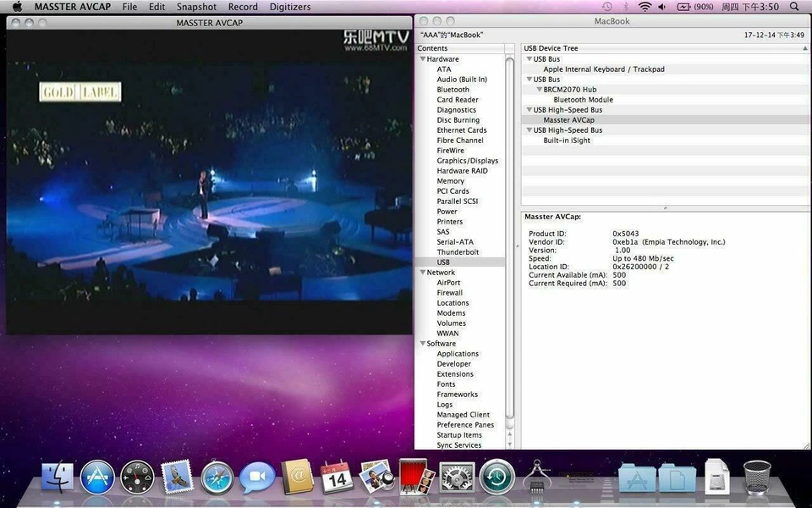Select Graphics/Displays in the Hardware list

468,160
